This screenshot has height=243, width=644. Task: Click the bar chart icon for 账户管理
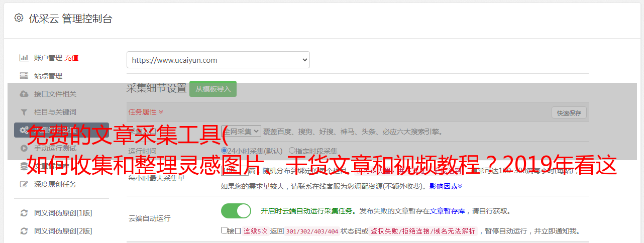(24, 58)
